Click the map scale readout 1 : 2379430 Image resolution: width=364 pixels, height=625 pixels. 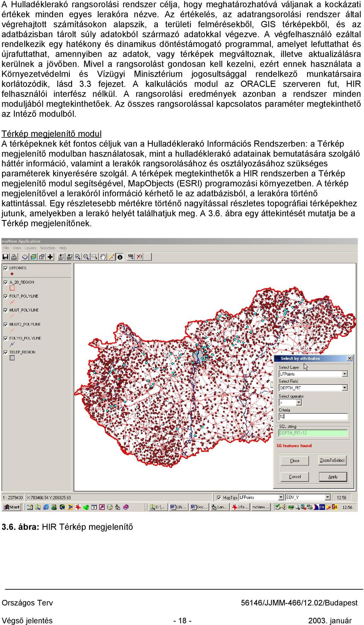click(x=13, y=497)
